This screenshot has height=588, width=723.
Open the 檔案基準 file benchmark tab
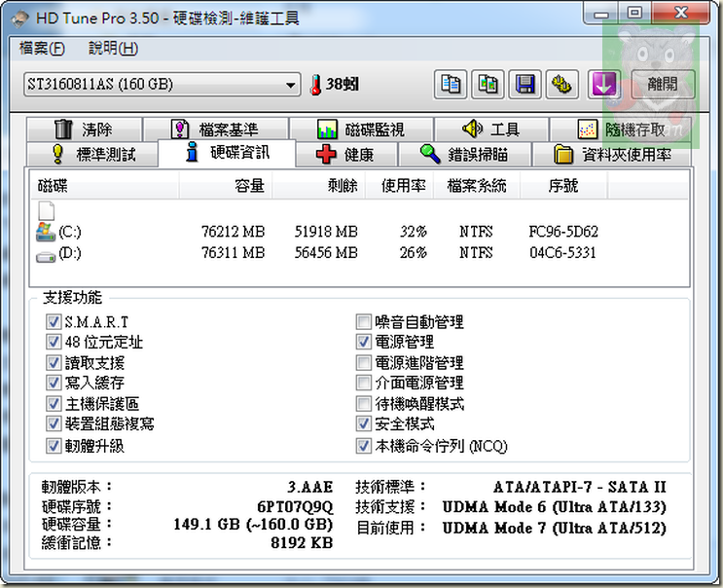pyautogui.click(x=216, y=129)
